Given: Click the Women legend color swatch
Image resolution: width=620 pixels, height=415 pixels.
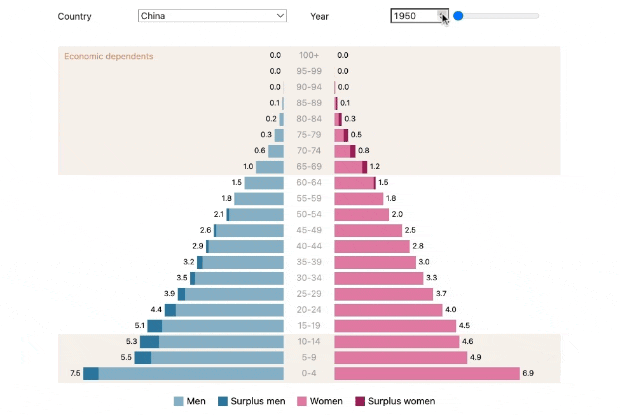Looking at the screenshot, I should (x=302, y=401).
